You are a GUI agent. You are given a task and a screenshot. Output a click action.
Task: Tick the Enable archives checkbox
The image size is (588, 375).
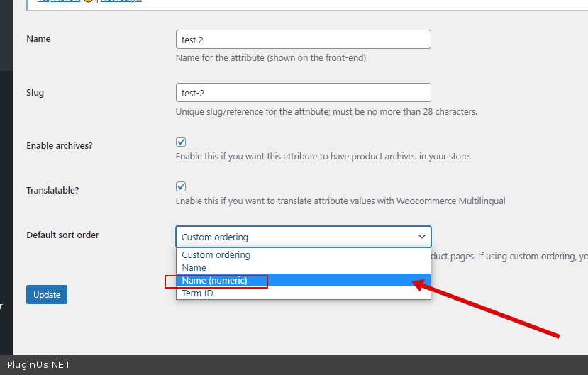coord(181,142)
